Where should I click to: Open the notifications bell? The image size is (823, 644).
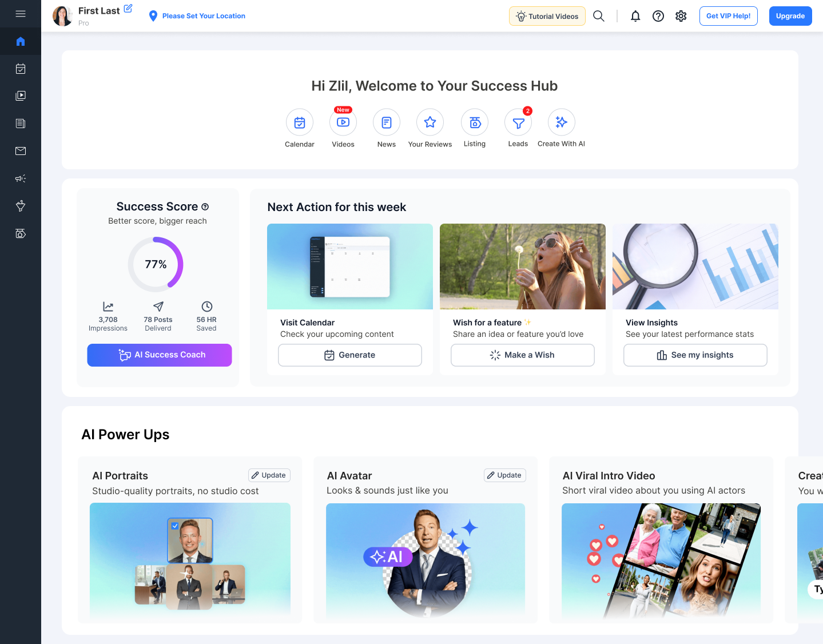point(635,16)
